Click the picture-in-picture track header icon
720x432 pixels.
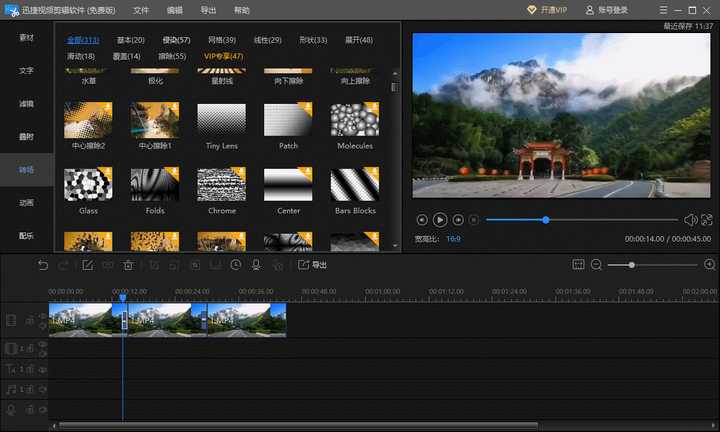coord(11,349)
